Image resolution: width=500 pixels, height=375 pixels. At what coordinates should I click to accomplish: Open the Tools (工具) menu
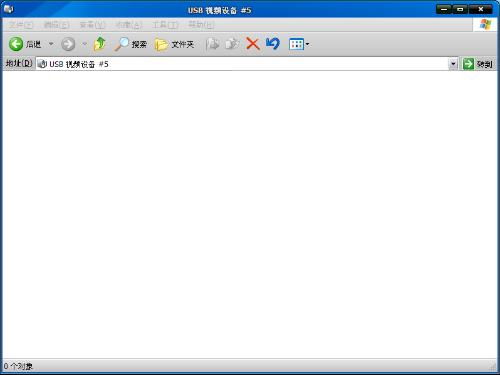pyautogui.click(x=165, y=25)
